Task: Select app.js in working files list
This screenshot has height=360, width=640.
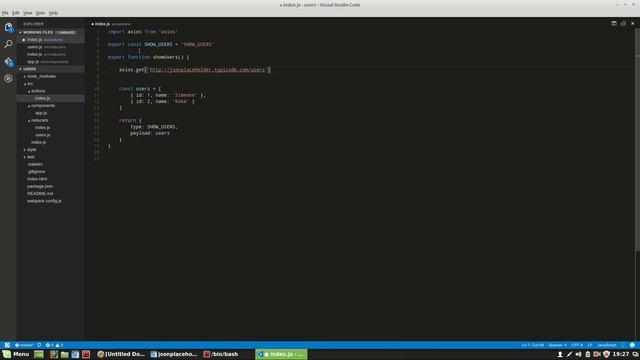Action: (51, 62)
